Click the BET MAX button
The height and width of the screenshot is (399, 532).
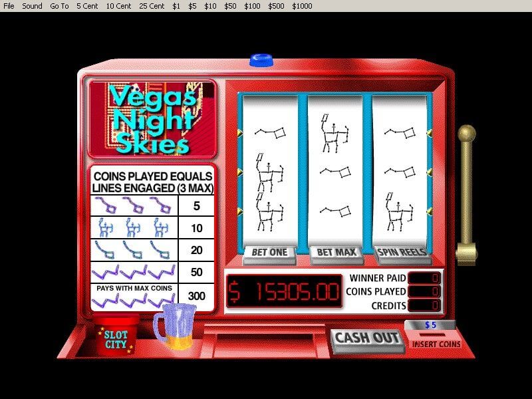pyautogui.click(x=336, y=253)
